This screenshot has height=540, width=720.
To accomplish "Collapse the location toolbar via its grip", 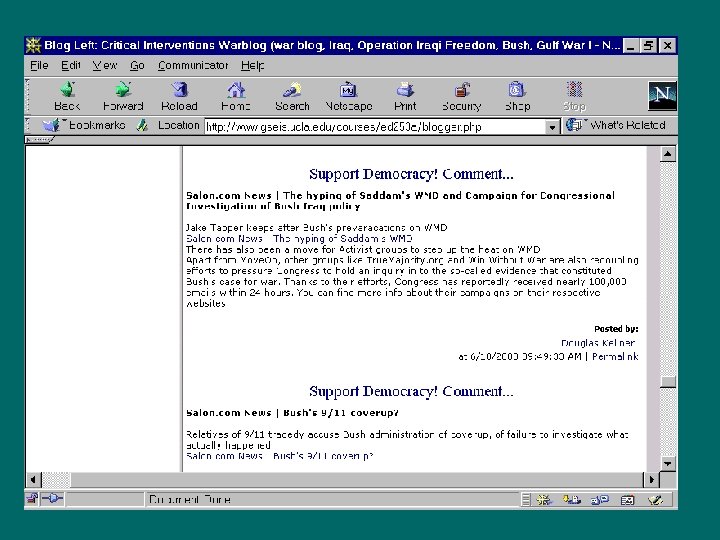I will tap(28, 125).
